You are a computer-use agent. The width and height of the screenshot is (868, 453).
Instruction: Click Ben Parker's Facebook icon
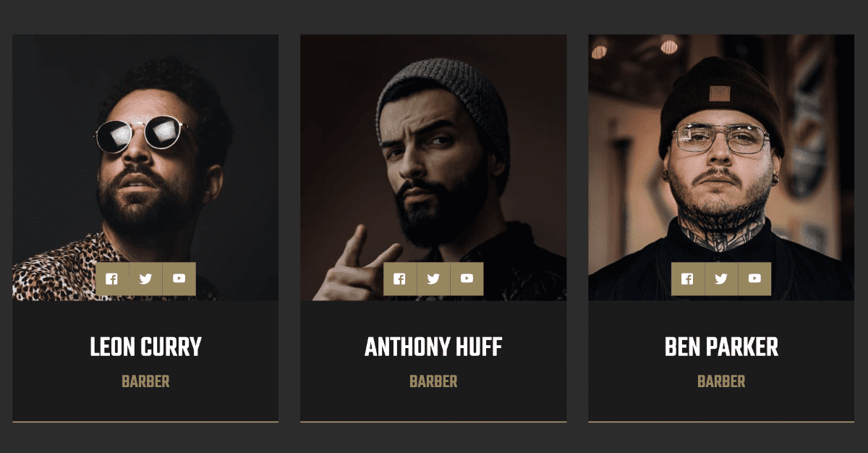coord(688,279)
